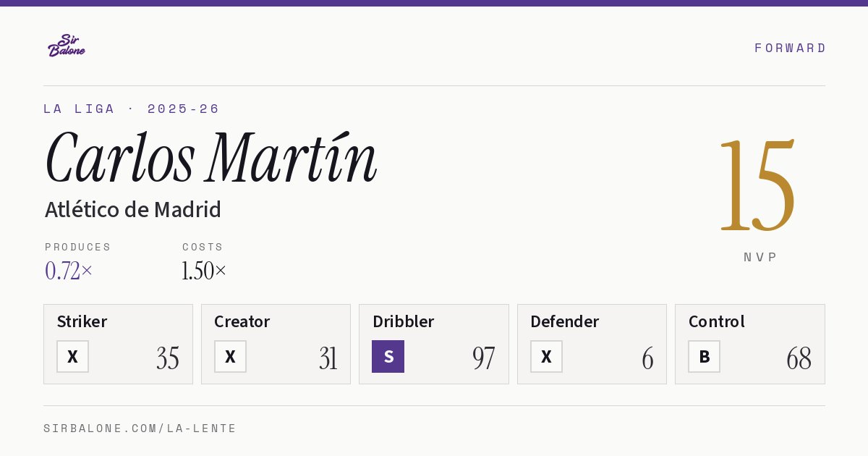Click the LA LIGA · 2025-26 season label

click(132, 109)
